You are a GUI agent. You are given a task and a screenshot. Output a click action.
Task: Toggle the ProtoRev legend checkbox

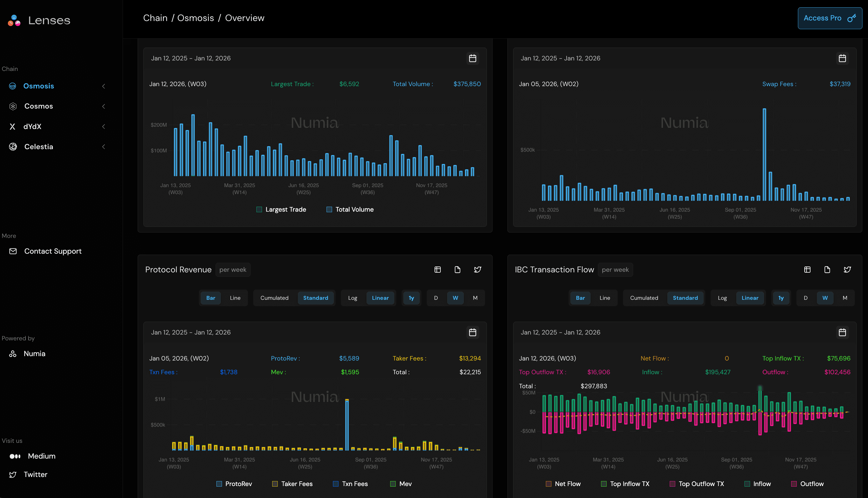coord(219,484)
